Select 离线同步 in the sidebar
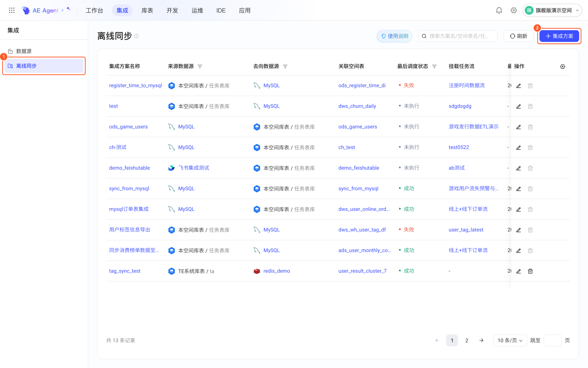The width and height of the screenshot is (588, 368). coord(44,66)
